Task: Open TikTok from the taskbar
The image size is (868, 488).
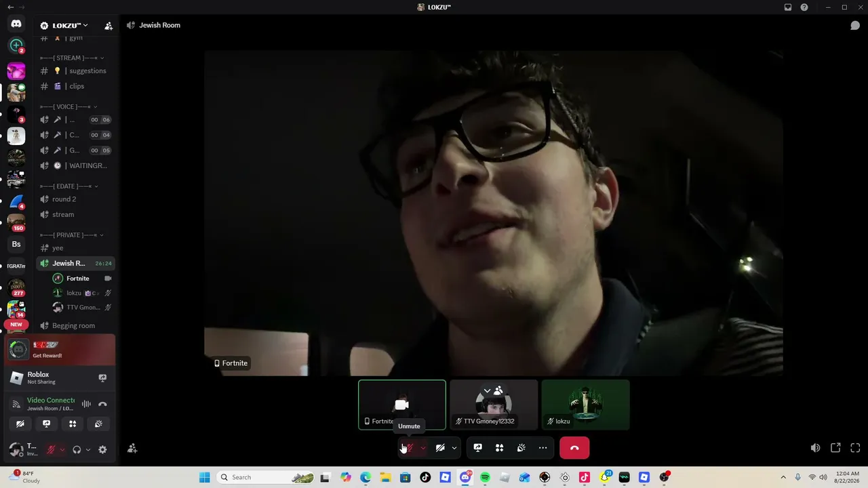Action: coord(425,477)
